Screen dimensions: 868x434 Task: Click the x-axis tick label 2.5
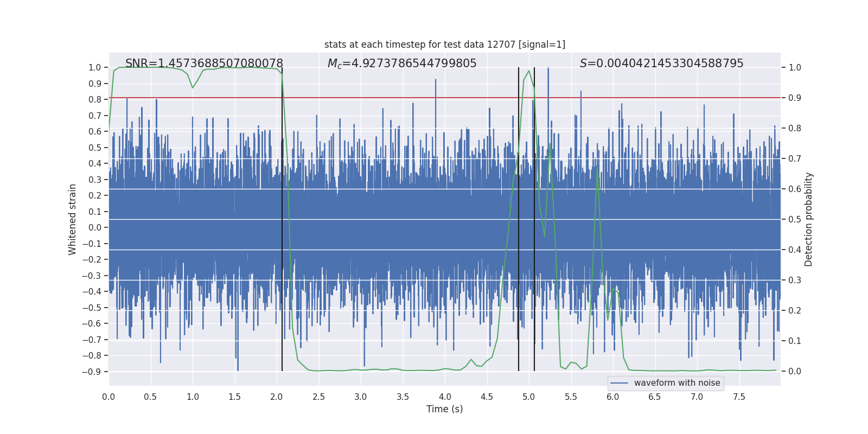318,397
